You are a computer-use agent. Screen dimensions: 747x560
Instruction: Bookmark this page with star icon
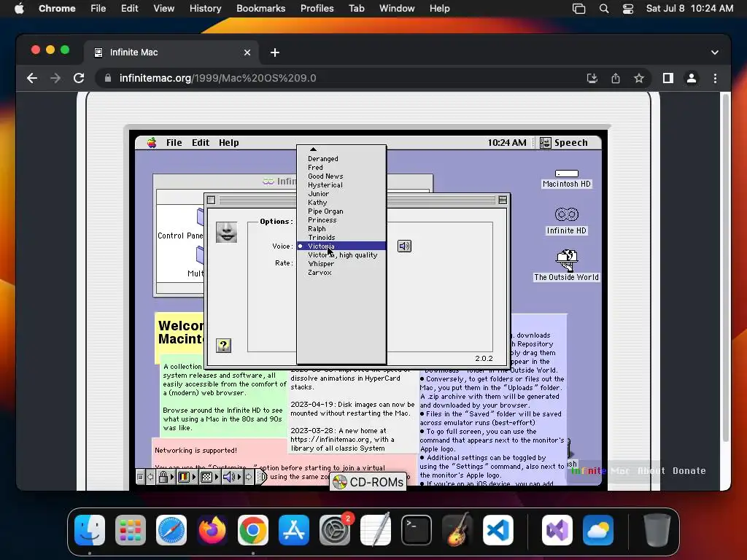(639, 78)
